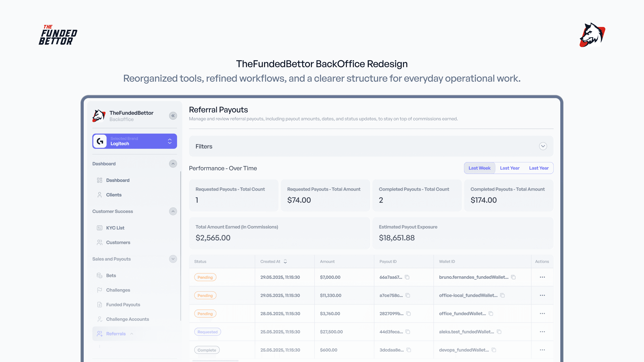Copy the payout ID 66a7aa67
Image resolution: width=644 pixels, height=362 pixels.
(407, 277)
